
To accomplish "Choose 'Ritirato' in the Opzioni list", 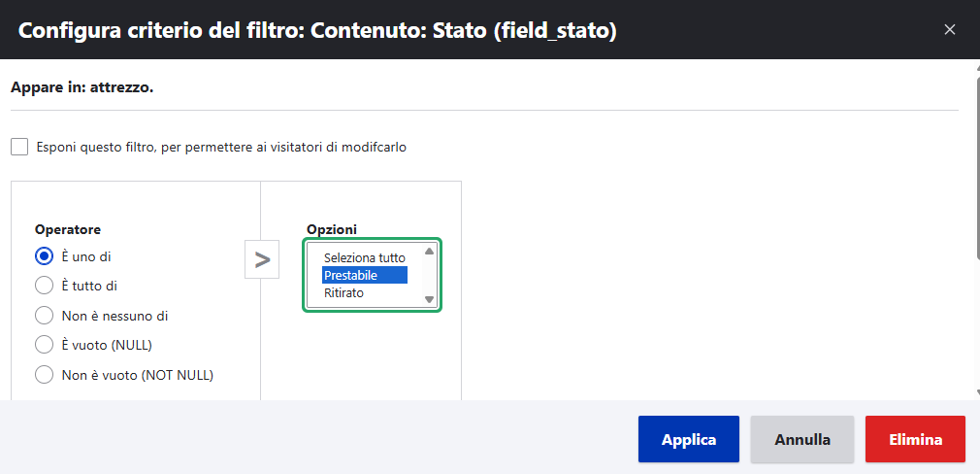I will 365,292.
